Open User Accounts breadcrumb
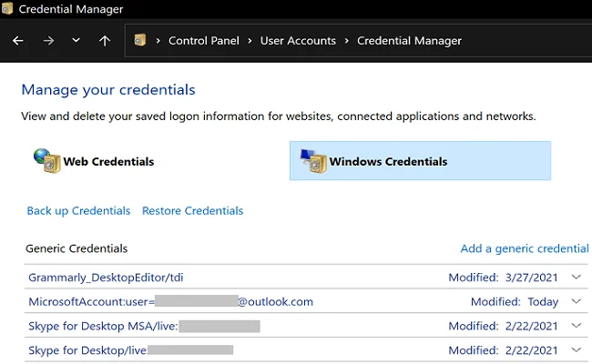The image size is (592, 364). pos(298,40)
